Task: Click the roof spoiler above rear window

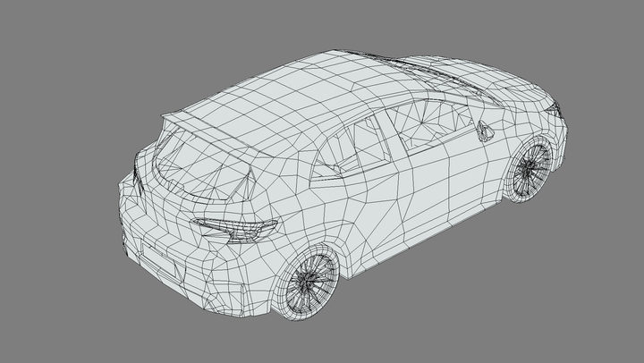Action: [x=217, y=133]
